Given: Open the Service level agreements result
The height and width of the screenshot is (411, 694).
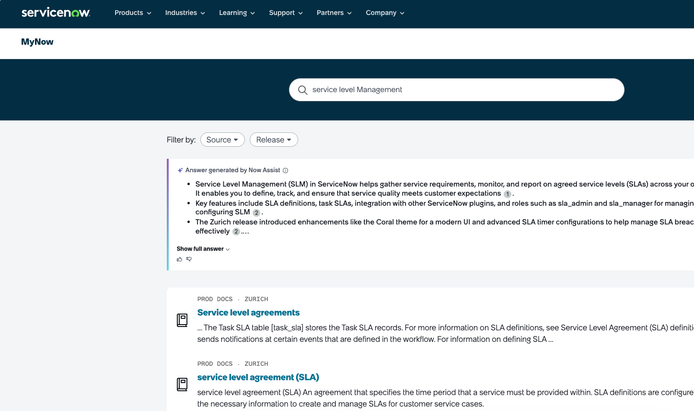Looking at the screenshot, I should click(248, 313).
